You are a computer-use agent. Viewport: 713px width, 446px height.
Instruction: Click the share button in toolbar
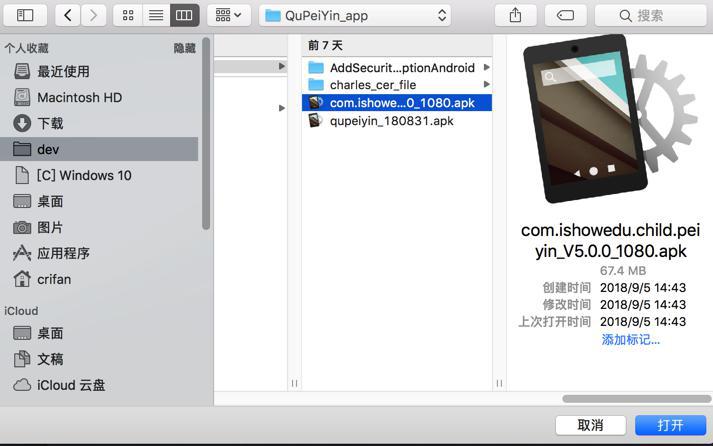(x=515, y=15)
